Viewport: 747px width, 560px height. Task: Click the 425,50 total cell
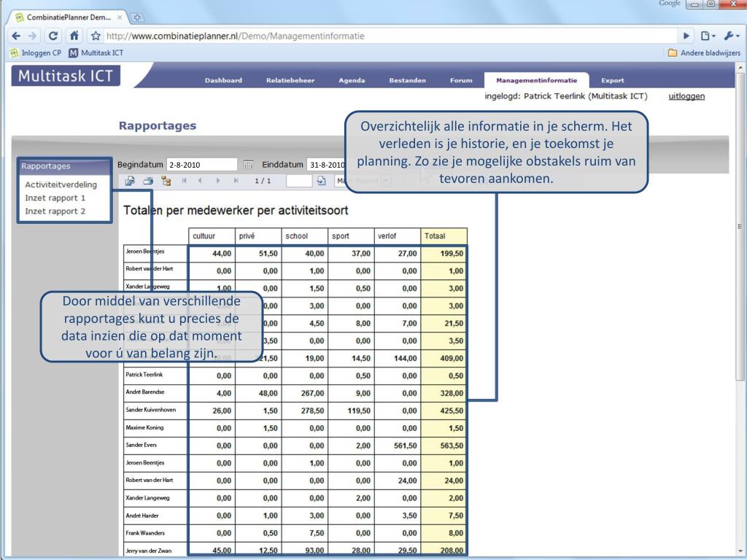pyautogui.click(x=444, y=411)
